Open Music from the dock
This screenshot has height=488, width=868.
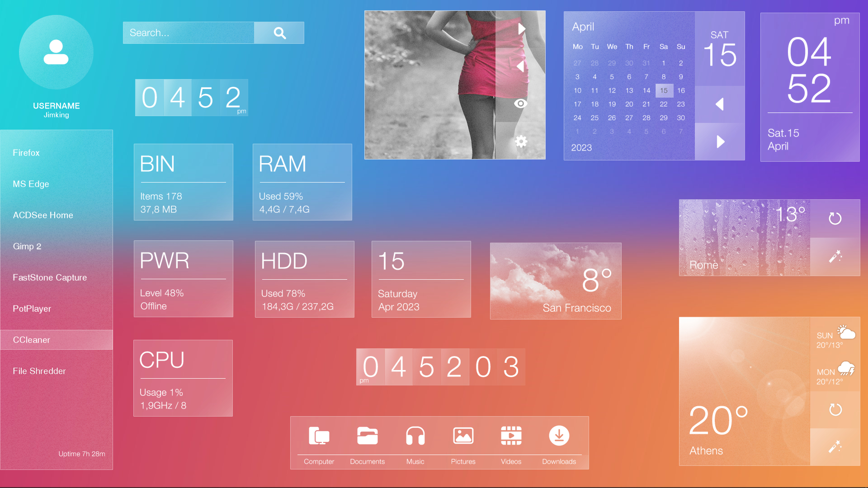pos(415,435)
